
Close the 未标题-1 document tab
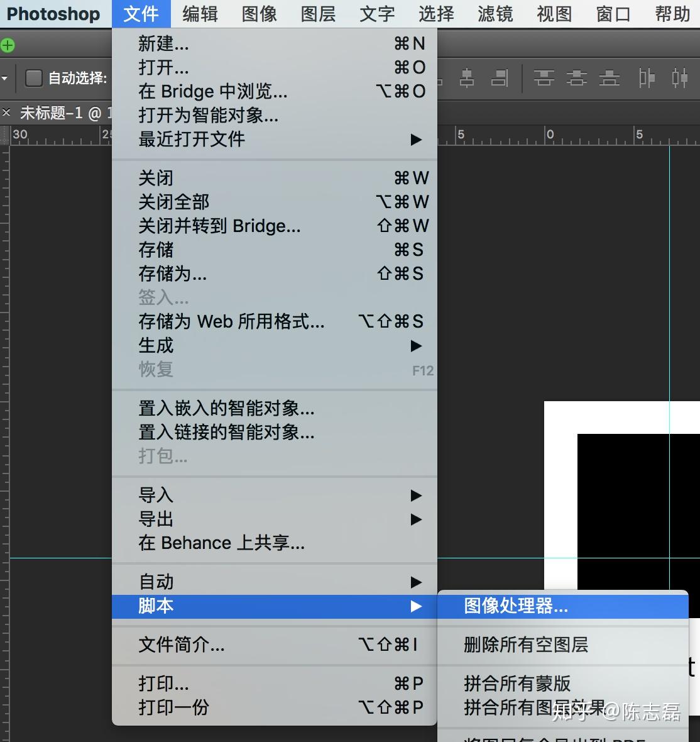click(6, 113)
